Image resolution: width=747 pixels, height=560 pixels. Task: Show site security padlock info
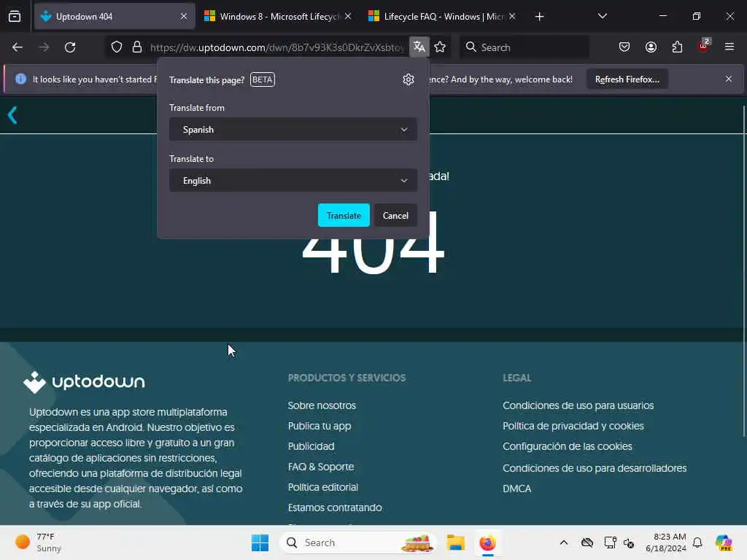(x=137, y=47)
